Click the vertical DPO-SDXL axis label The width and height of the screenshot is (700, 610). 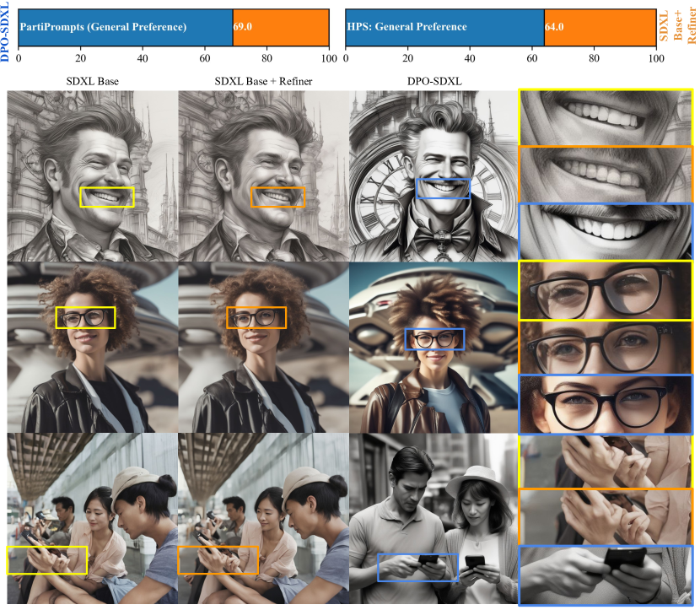pos(5,31)
